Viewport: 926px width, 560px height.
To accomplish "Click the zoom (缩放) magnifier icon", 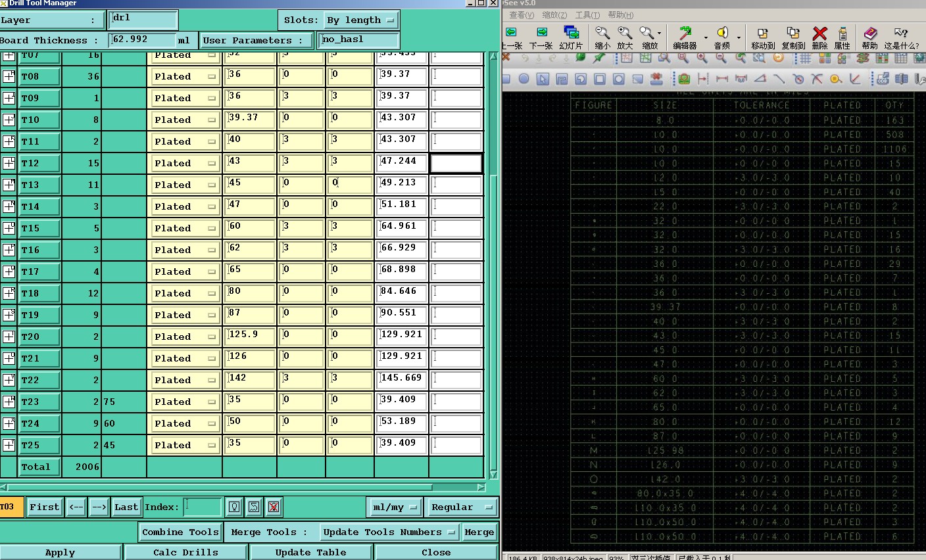I will point(648,33).
